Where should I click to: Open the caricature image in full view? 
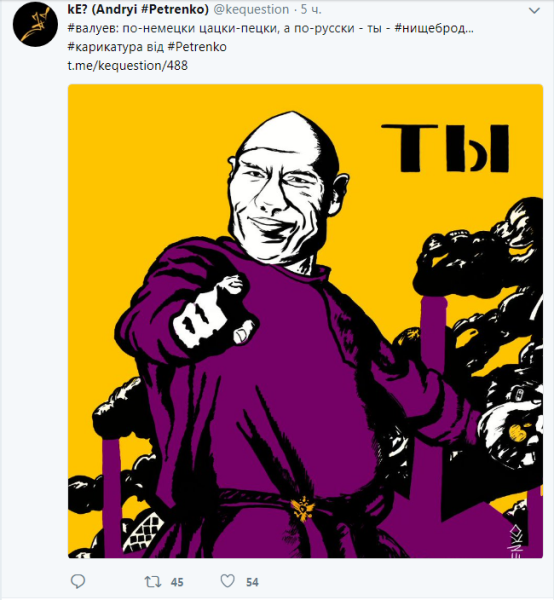point(305,321)
